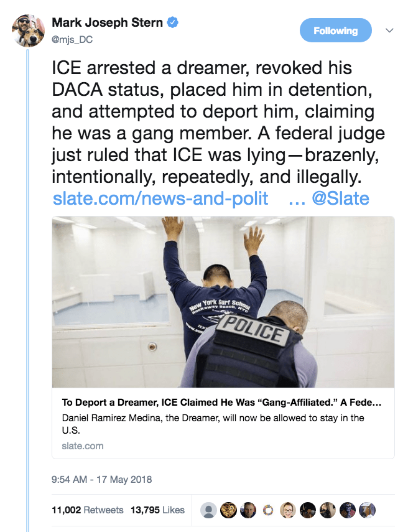This screenshot has width=408, height=532.
Task: Click the third liker avatar
Action: click(249, 510)
